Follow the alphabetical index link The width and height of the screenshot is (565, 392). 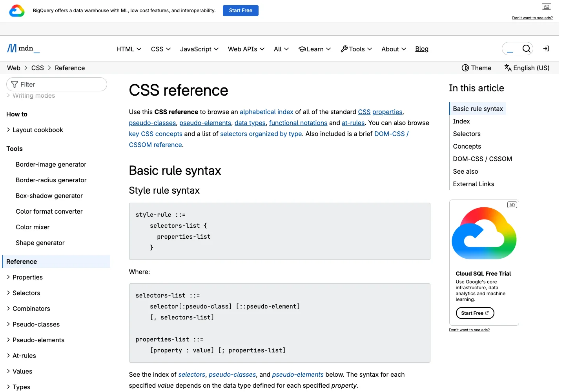[x=266, y=112]
